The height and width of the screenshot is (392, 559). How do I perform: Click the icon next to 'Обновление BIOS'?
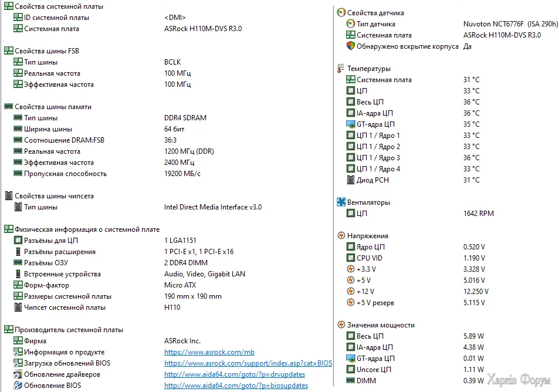[x=18, y=385]
